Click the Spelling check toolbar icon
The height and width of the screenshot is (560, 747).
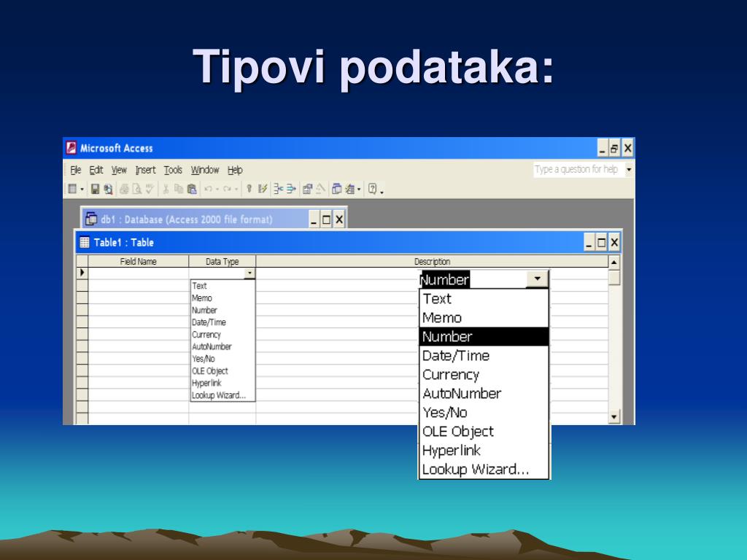pyautogui.click(x=150, y=189)
